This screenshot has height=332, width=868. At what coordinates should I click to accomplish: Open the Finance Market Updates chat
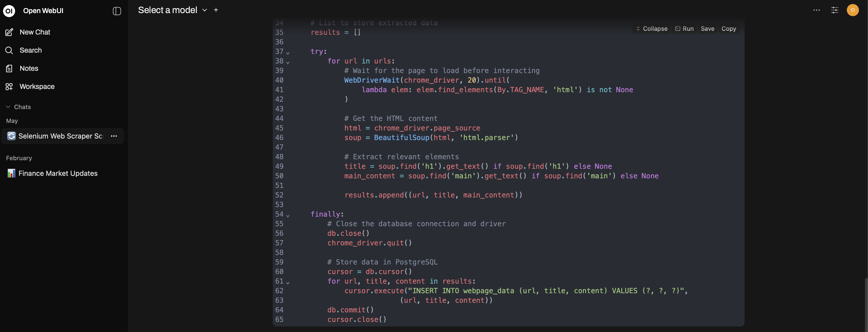(57, 173)
